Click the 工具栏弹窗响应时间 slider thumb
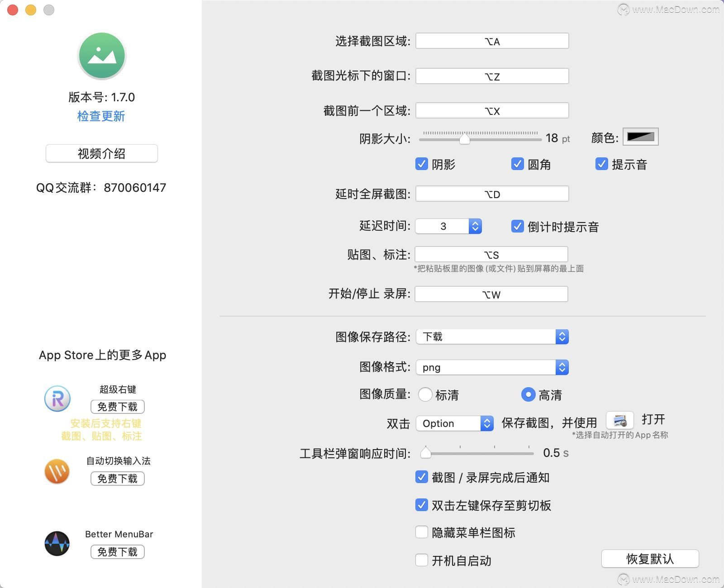The width and height of the screenshot is (724, 588). click(x=426, y=452)
